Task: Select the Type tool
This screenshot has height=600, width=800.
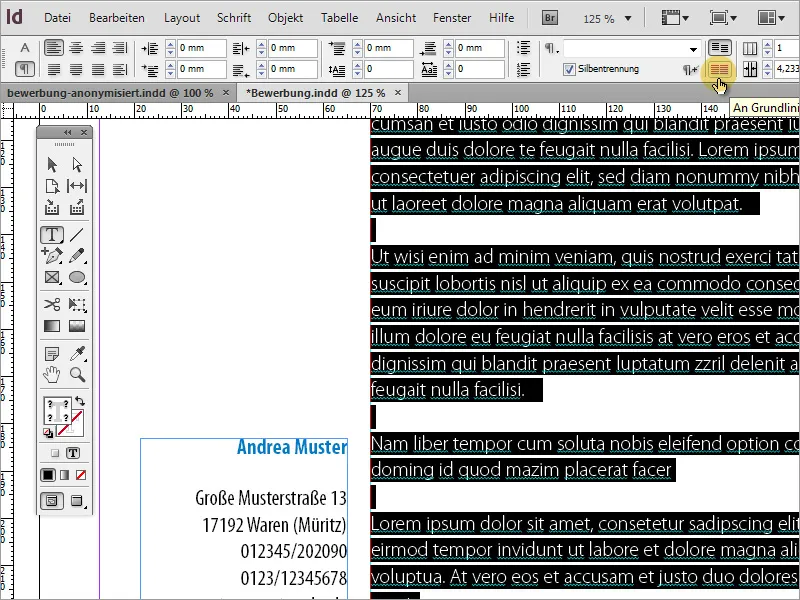Action: pos(52,235)
